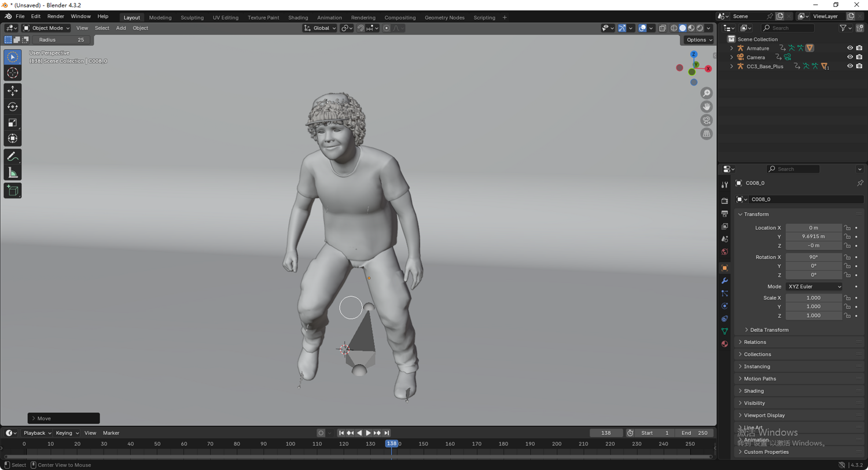Open the XYZ Euler rotation mode dropdown
868x470 pixels.
pyautogui.click(x=814, y=287)
